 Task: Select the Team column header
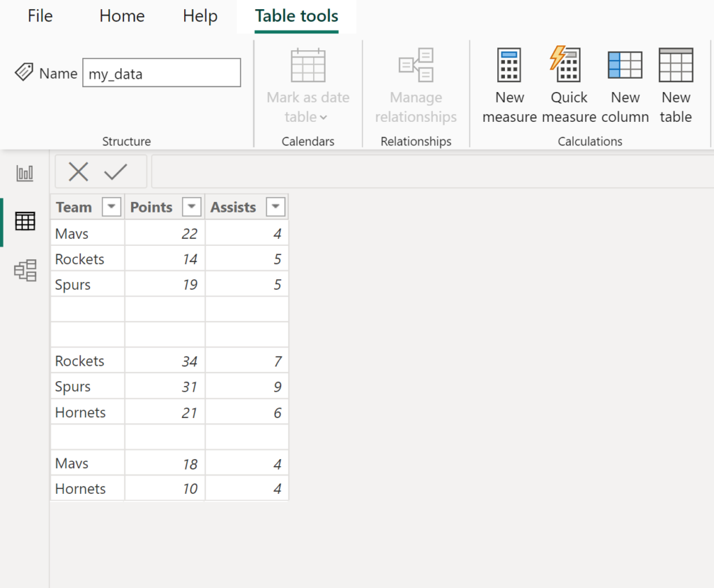click(88, 207)
